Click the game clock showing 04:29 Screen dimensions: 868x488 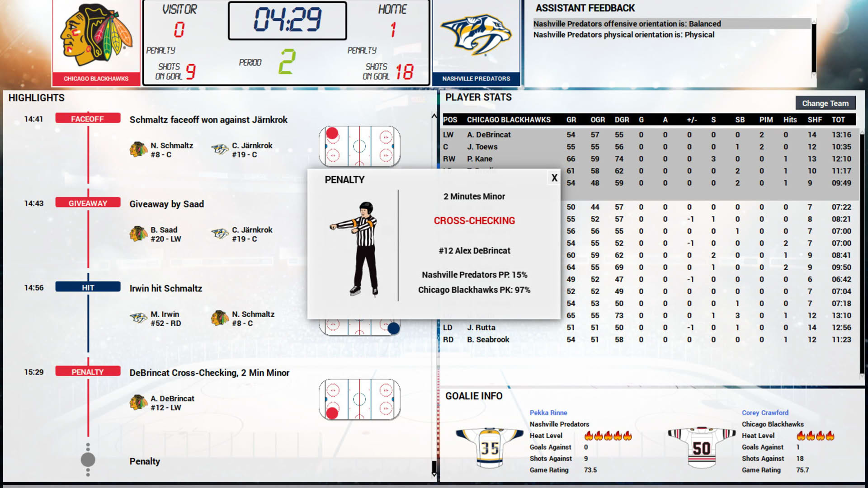pos(288,20)
